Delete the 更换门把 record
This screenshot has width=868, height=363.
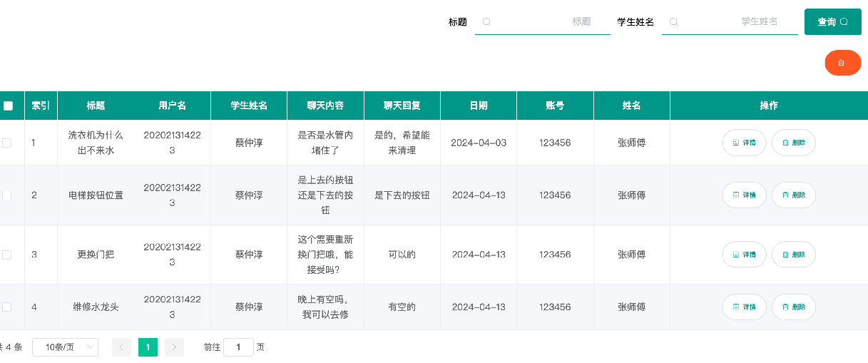pos(793,255)
